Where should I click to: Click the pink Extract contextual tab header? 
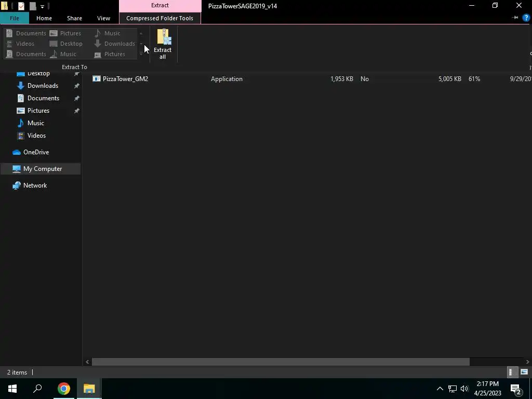point(160,5)
